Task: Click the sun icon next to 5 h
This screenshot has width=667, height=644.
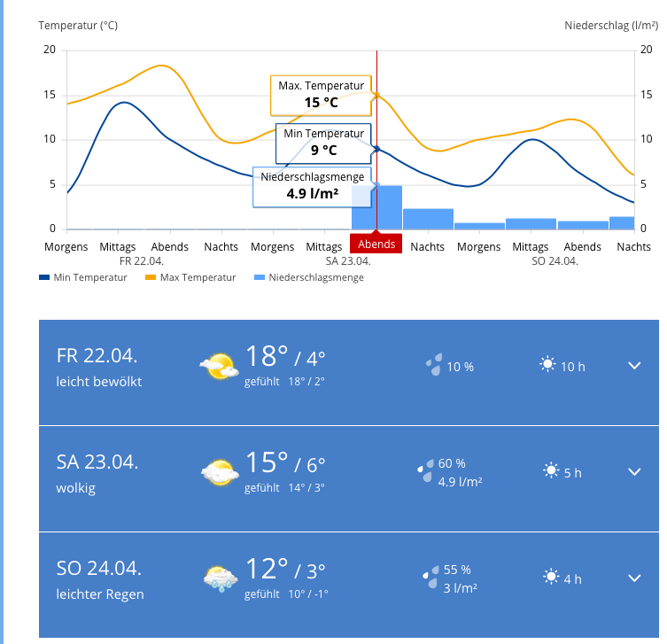Action: [x=552, y=471]
